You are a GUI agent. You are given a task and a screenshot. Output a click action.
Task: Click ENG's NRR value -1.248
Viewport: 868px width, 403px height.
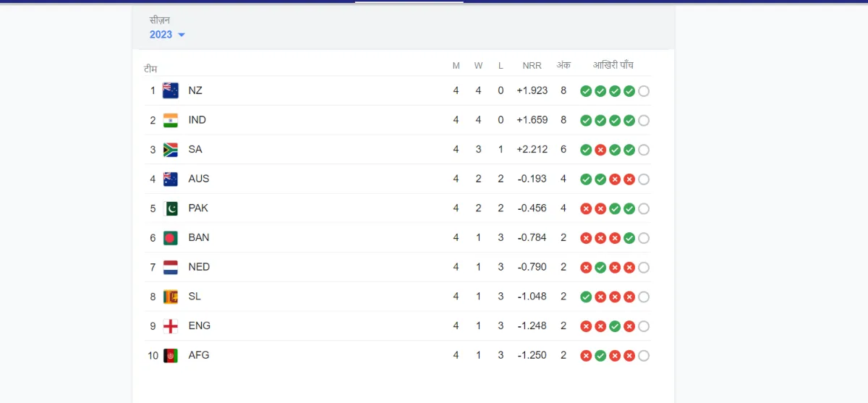coord(532,326)
